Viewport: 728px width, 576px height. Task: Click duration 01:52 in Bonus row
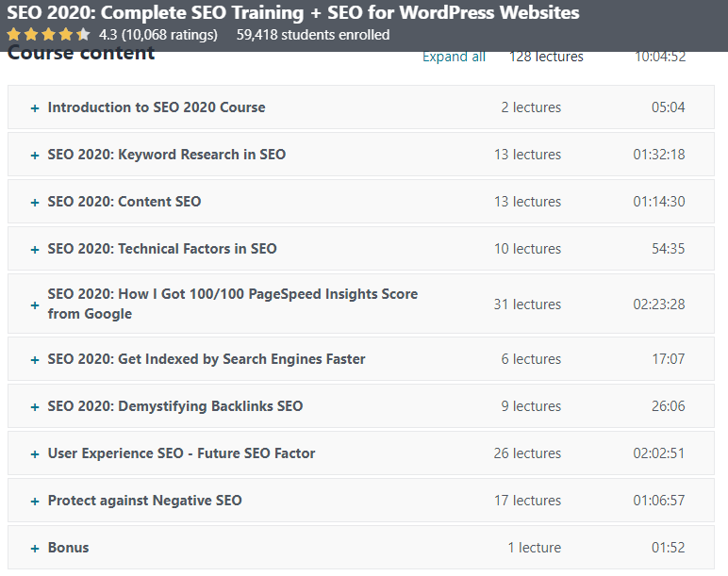pyautogui.click(x=668, y=548)
